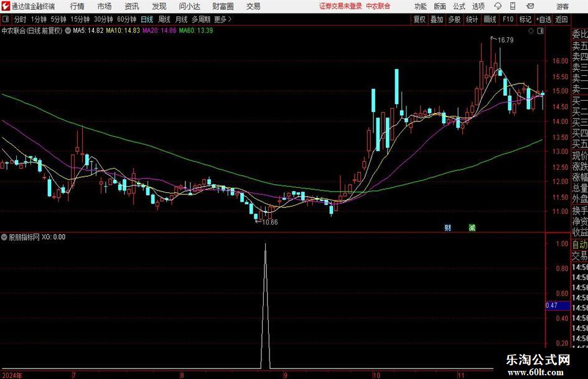Open the 财富圈 menu
Screen dimensions: 588x379
click(x=223, y=6)
